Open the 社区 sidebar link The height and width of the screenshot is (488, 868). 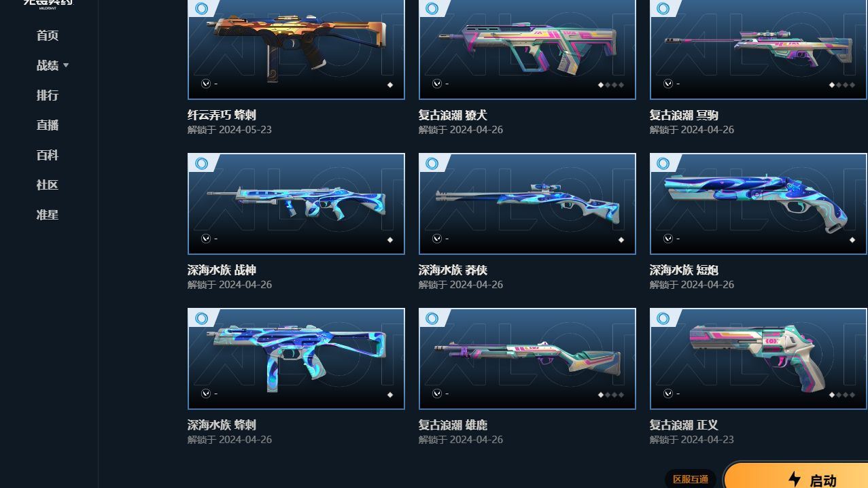(48, 185)
